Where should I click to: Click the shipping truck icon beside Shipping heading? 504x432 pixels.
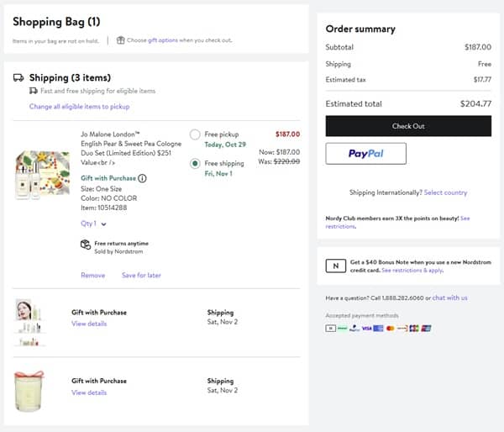pos(18,78)
